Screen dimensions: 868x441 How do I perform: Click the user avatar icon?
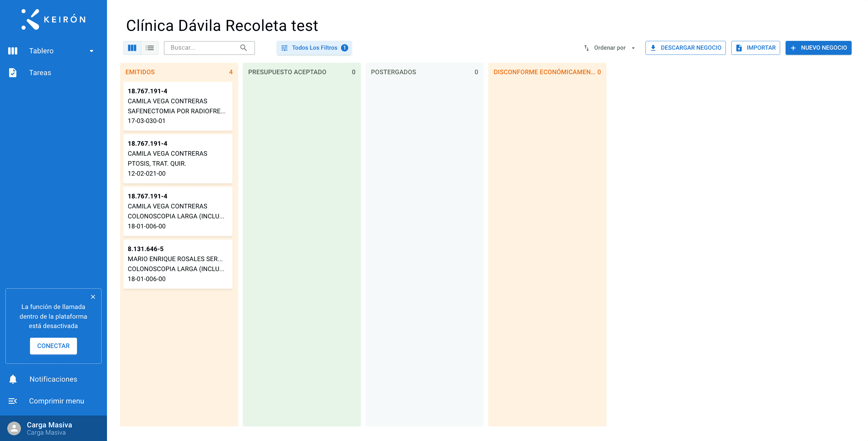[x=14, y=429]
